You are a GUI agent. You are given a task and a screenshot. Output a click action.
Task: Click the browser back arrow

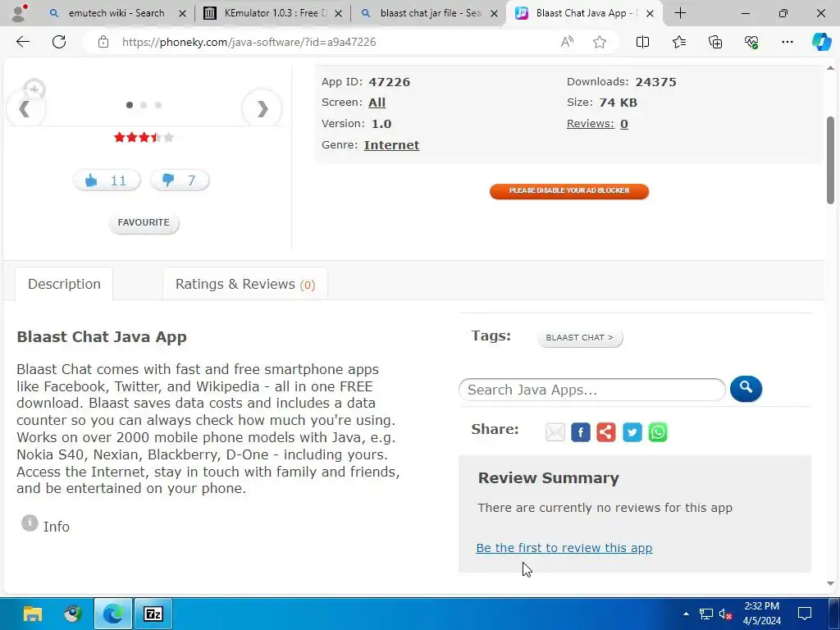(x=22, y=42)
